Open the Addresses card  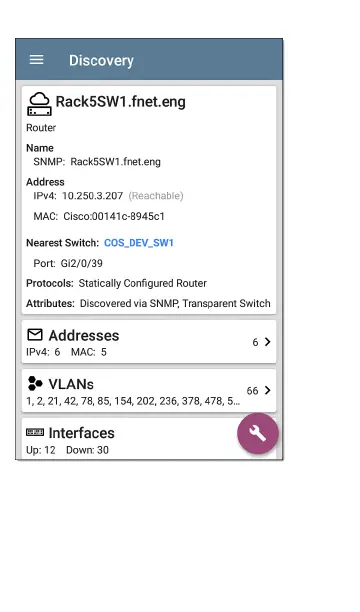click(x=149, y=342)
